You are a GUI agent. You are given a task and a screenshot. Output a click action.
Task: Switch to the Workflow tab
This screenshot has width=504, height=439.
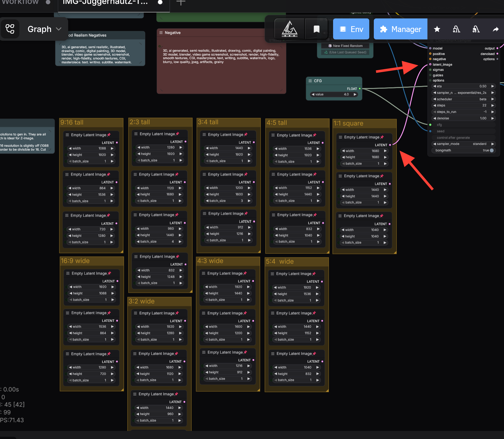click(20, 2)
